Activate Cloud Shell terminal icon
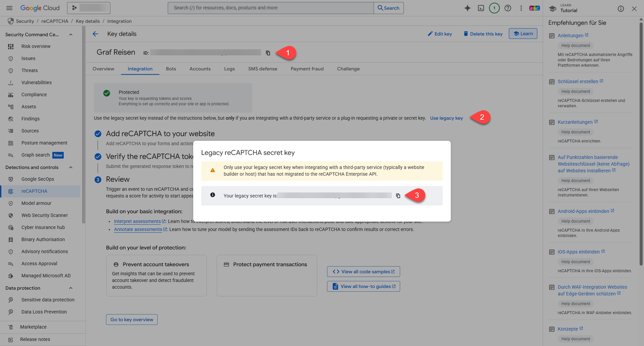The height and width of the screenshot is (346, 644). pos(481,8)
